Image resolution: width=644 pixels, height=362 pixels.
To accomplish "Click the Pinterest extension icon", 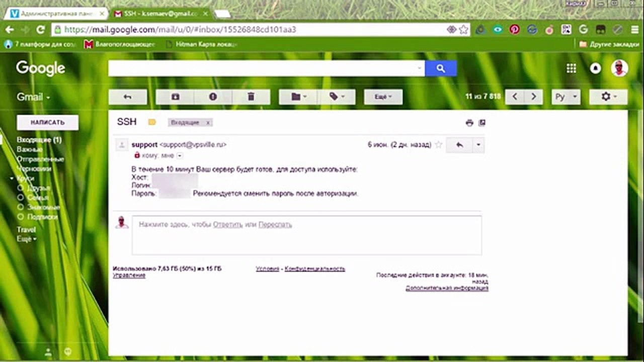I will coord(515,30).
